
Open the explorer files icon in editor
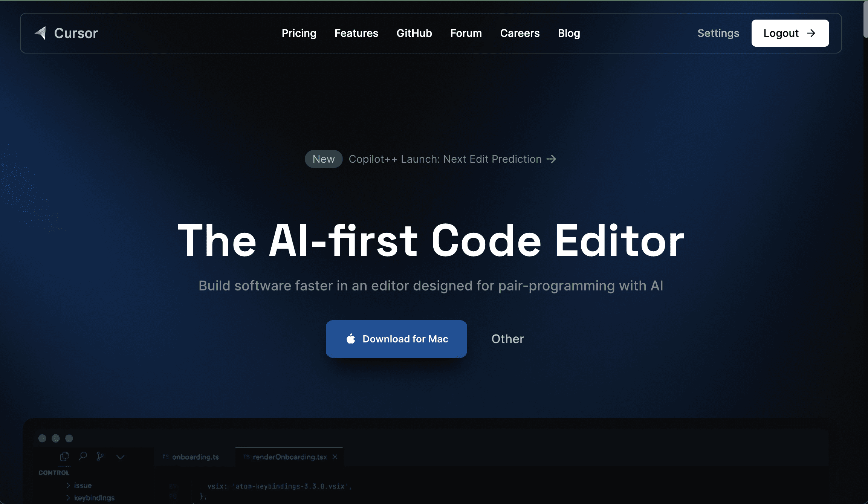point(64,457)
